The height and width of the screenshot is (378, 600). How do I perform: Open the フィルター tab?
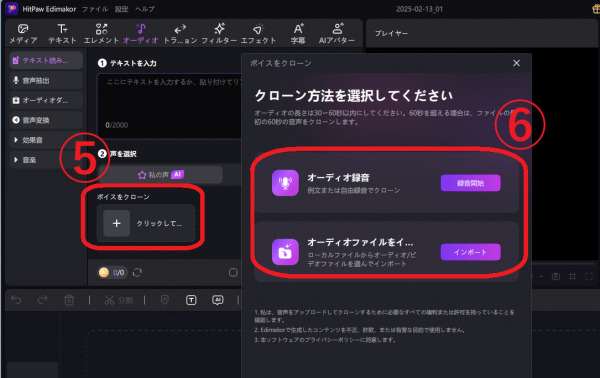click(x=219, y=34)
